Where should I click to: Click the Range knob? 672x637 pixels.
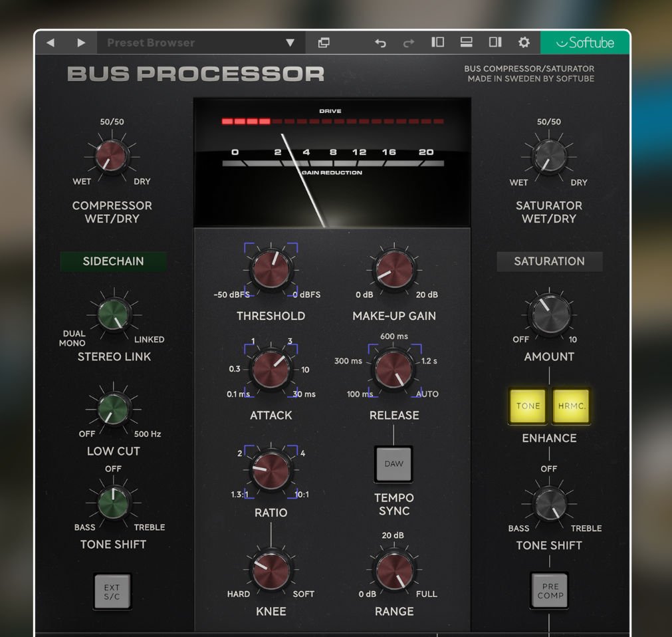tap(394, 571)
